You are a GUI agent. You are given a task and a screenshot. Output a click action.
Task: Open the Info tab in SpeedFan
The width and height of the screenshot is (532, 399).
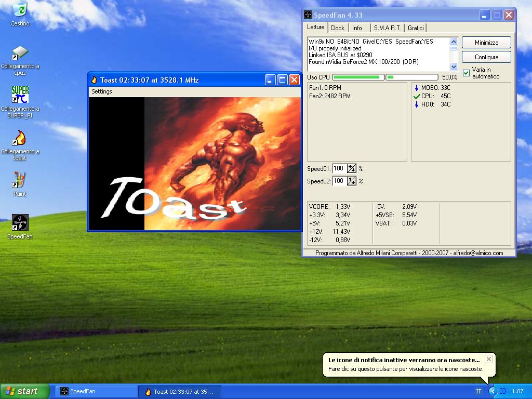(357, 28)
